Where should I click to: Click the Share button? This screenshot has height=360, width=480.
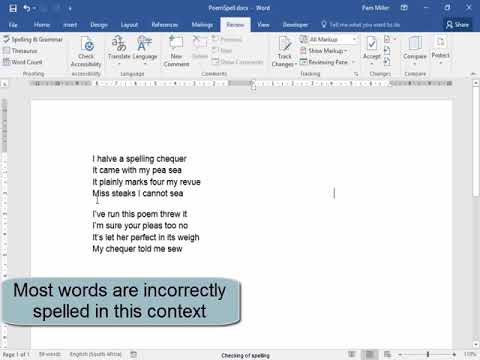458,25
